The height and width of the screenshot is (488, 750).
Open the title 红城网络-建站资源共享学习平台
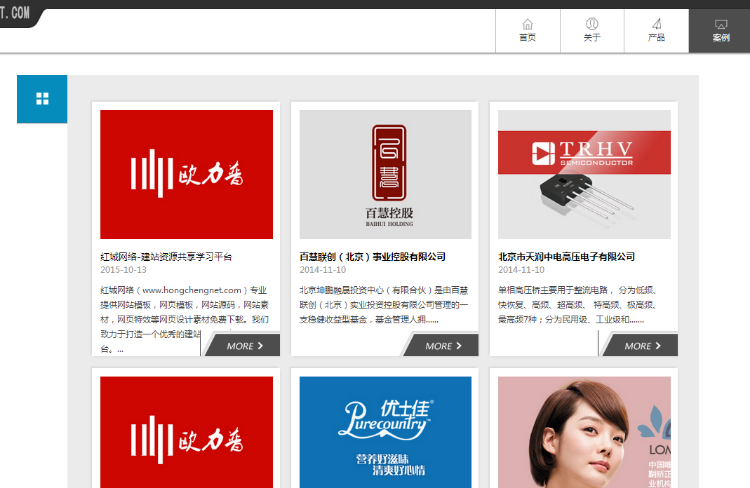[166, 257]
